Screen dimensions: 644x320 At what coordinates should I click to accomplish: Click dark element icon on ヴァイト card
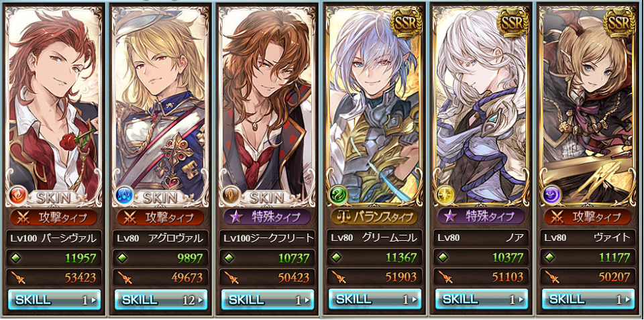[551, 195]
